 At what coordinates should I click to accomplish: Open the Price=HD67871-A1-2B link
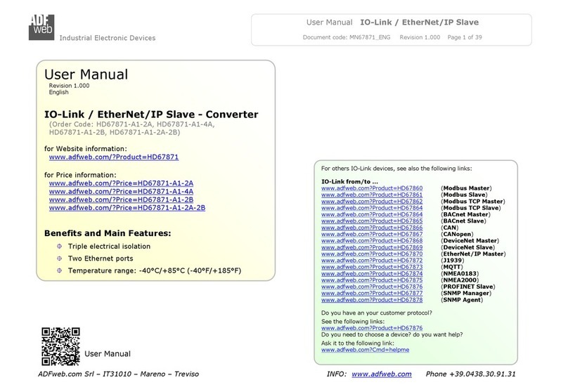click(121, 200)
